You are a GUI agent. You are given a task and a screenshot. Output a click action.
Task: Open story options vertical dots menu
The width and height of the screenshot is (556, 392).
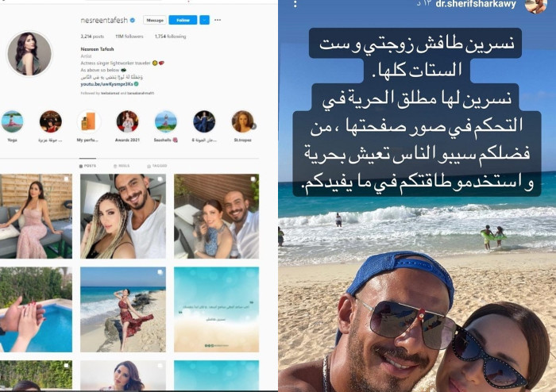pyautogui.click(x=295, y=4)
